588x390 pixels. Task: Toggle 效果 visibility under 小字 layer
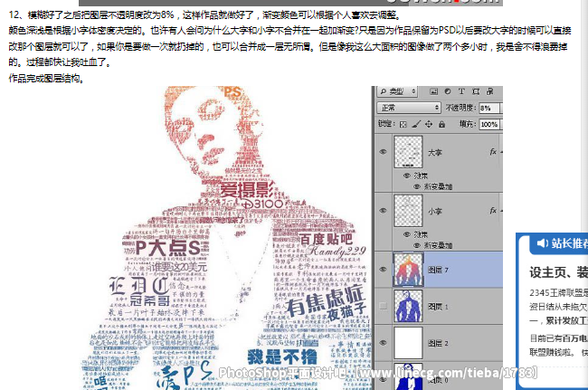click(407, 234)
